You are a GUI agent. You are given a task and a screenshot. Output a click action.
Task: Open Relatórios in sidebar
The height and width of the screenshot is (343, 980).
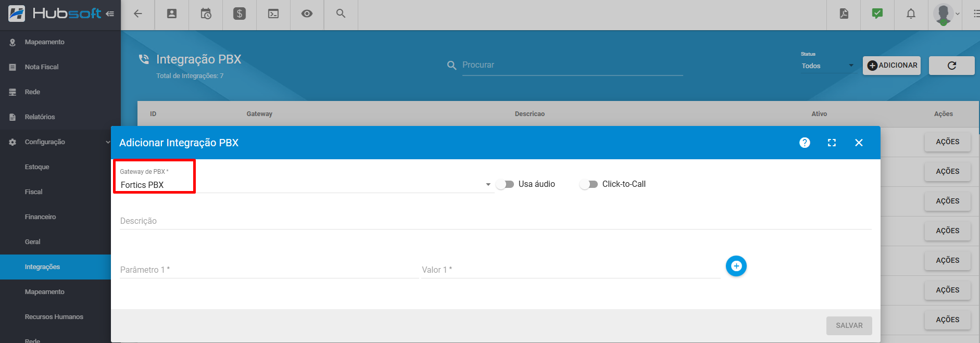pos(60,117)
